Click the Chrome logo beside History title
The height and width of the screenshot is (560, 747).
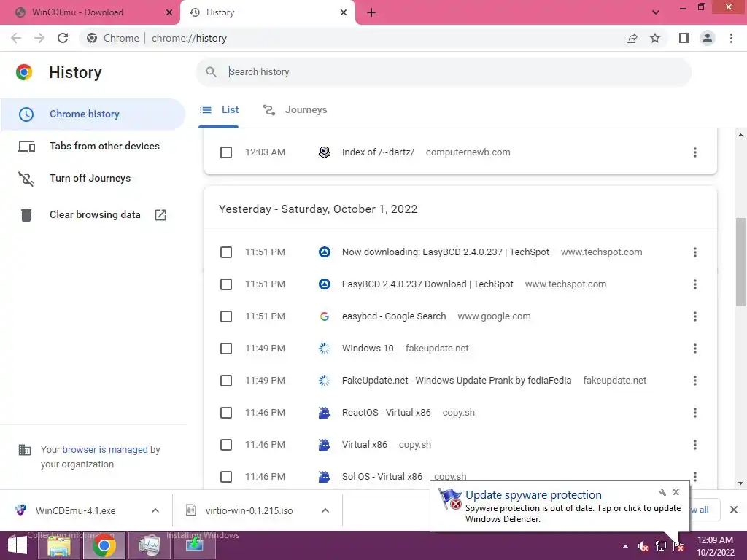(24, 72)
